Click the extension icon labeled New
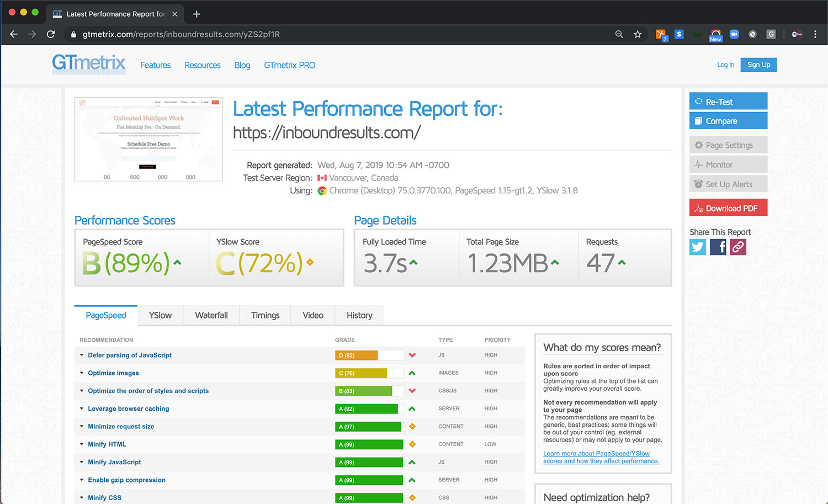The height and width of the screenshot is (504, 828). coord(716,35)
